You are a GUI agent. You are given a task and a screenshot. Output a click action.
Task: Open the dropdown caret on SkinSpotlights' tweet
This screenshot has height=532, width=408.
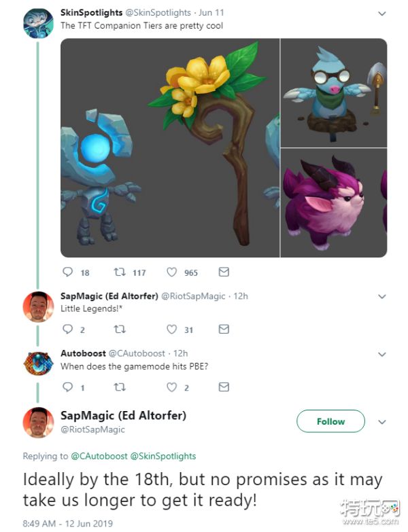point(382,14)
